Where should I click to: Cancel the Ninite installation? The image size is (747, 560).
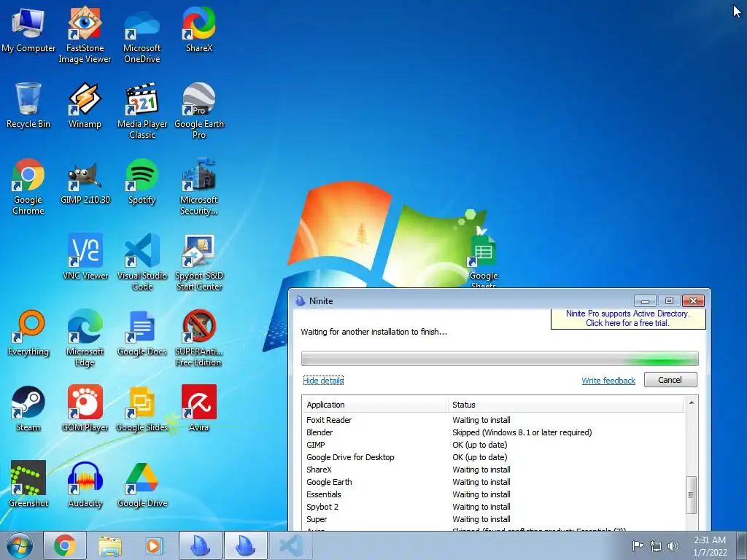(670, 379)
